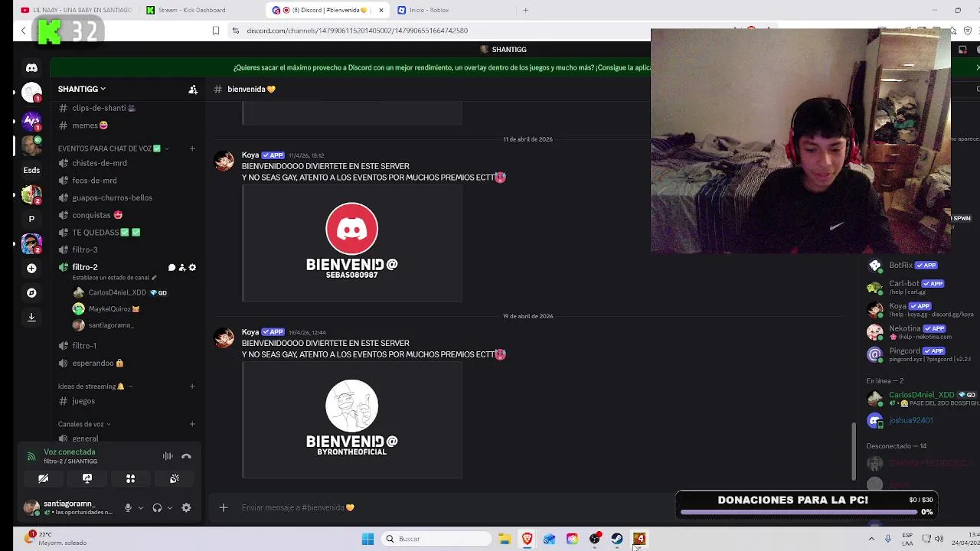This screenshot has height=551, width=980.
Task: Open OBS Studio from taskbar
Action: pyautogui.click(x=595, y=539)
